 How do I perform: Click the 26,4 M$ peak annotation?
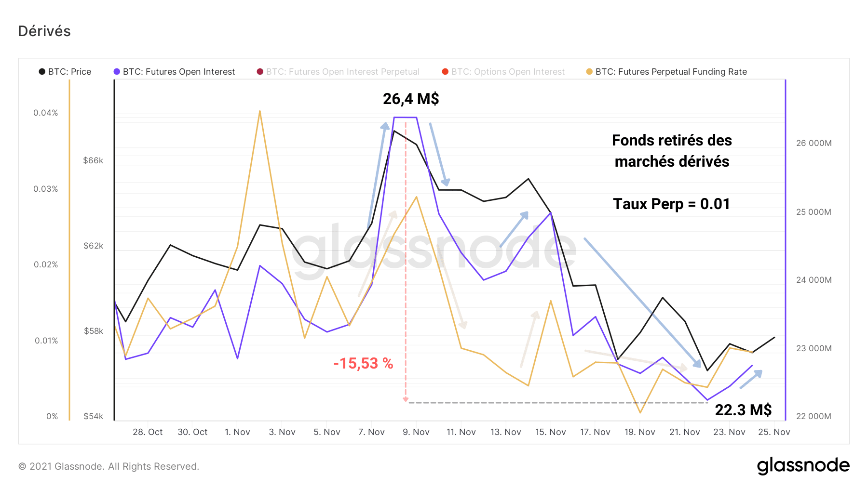click(x=411, y=99)
